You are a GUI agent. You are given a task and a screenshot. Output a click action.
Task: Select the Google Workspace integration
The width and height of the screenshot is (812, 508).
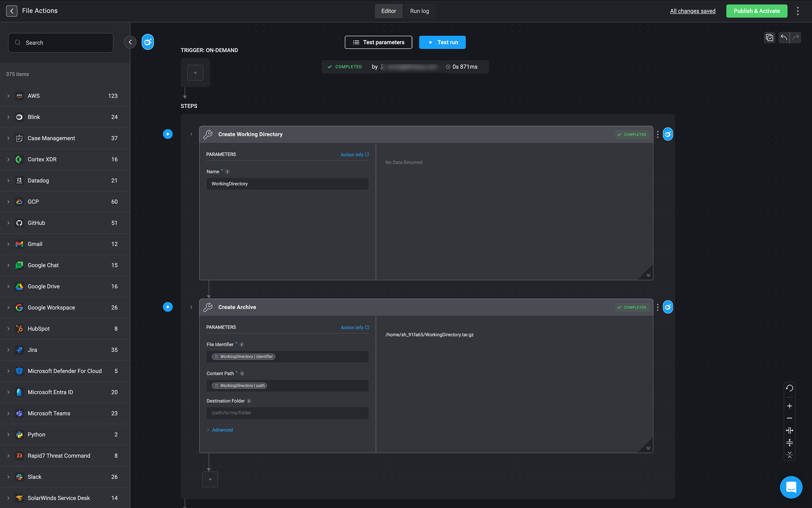point(65,308)
